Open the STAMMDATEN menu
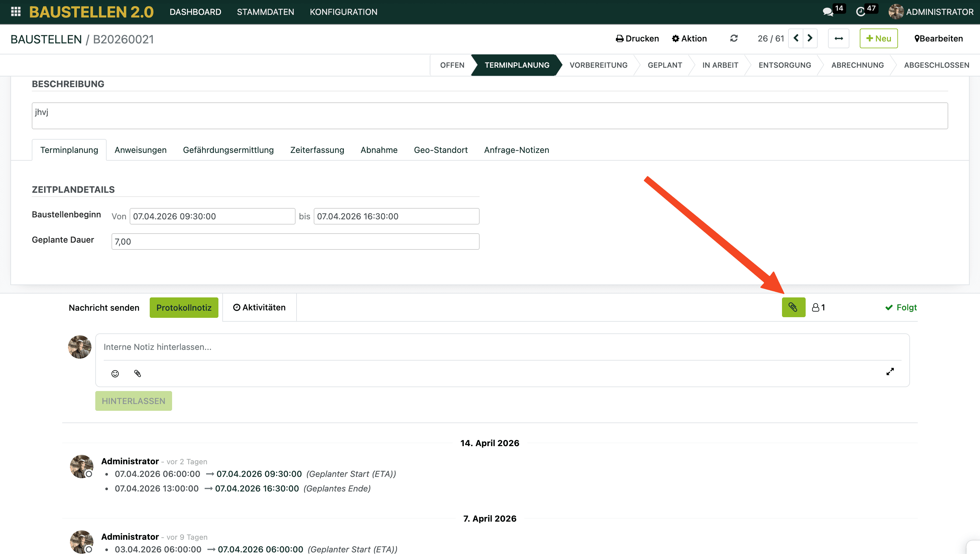Screen dimensions: 980x554 (265, 12)
